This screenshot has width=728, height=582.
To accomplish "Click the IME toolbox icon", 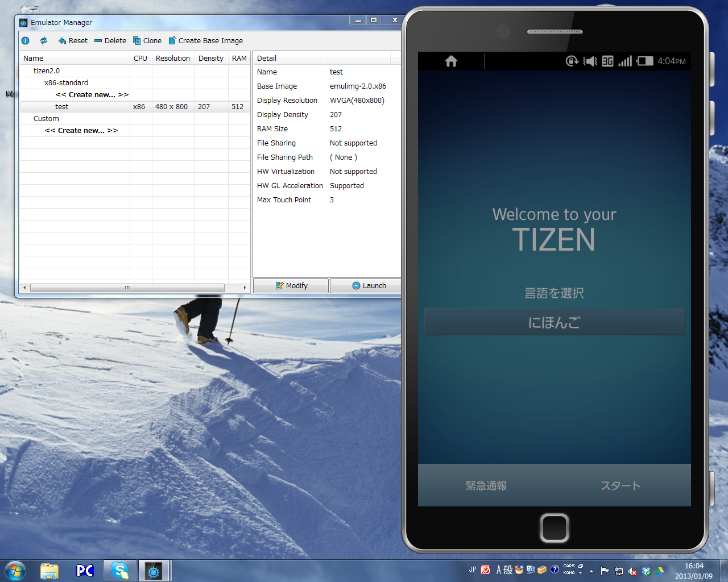I will tap(542, 569).
